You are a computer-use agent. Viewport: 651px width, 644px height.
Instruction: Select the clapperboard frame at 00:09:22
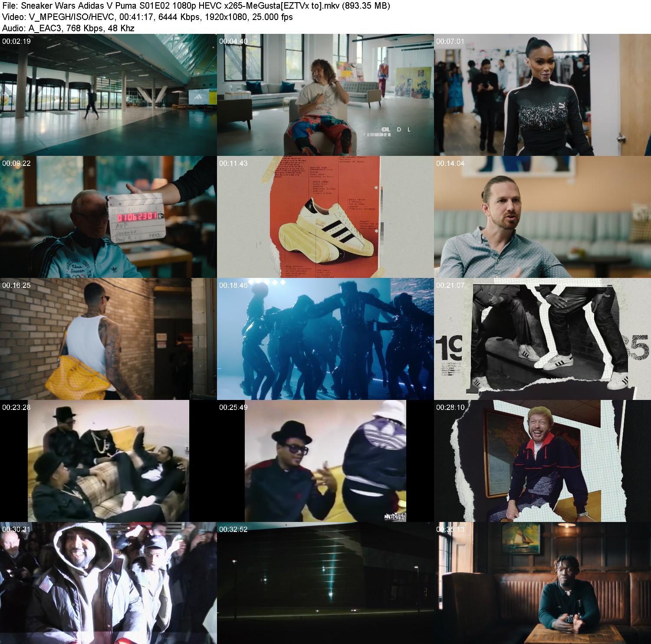108,217
